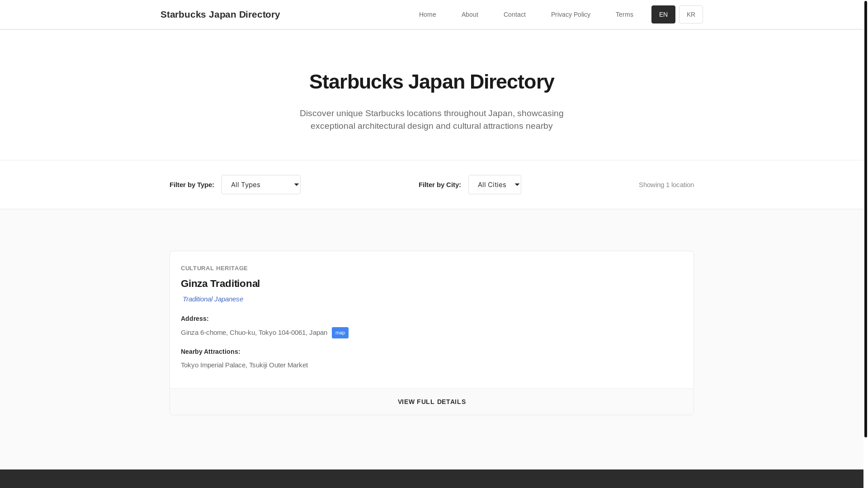This screenshot has height=488, width=868.
Task: Click the Tokyo Imperial Palace attractions text
Action: (x=244, y=365)
